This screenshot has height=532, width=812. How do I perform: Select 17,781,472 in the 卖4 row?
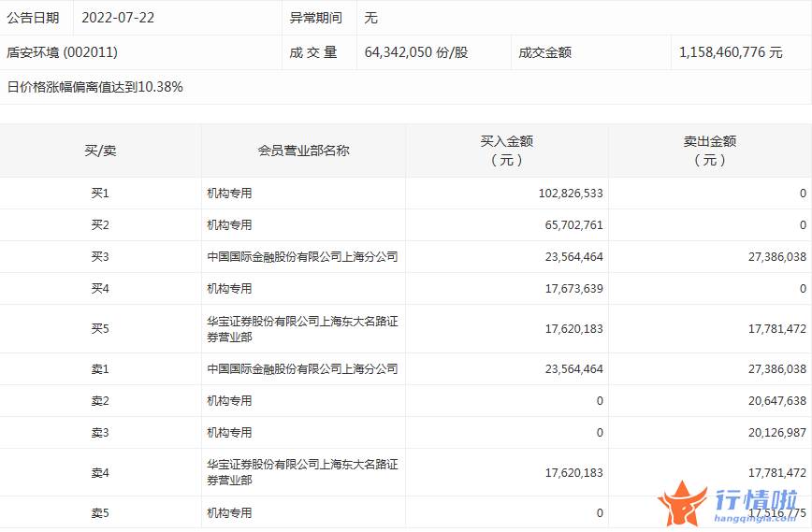tap(776, 472)
